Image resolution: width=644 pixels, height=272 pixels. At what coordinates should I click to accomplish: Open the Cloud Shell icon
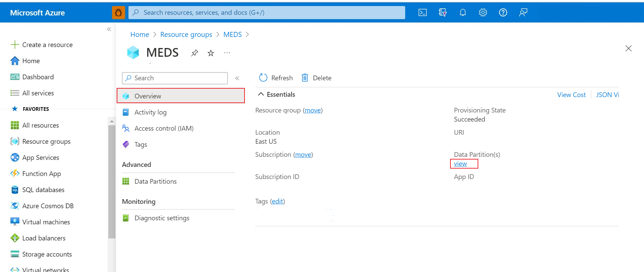[x=423, y=12]
